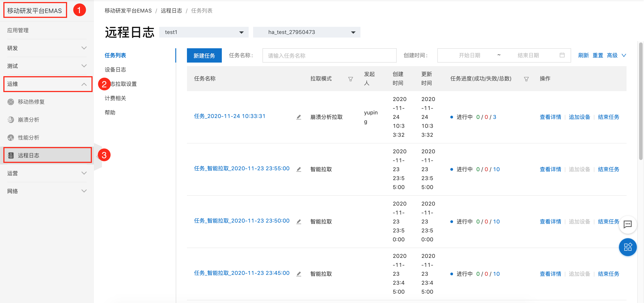Open the ha_test_27950473 dropdown
Image resolution: width=644 pixels, height=303 pixels.
[307, 32]
